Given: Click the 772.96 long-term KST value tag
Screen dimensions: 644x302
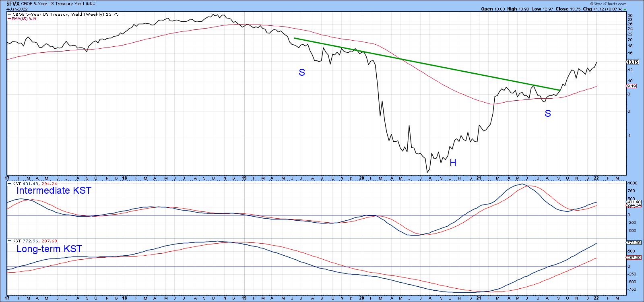Looking at the screenshot, I should pyautogui.click(x=632, y=243).
